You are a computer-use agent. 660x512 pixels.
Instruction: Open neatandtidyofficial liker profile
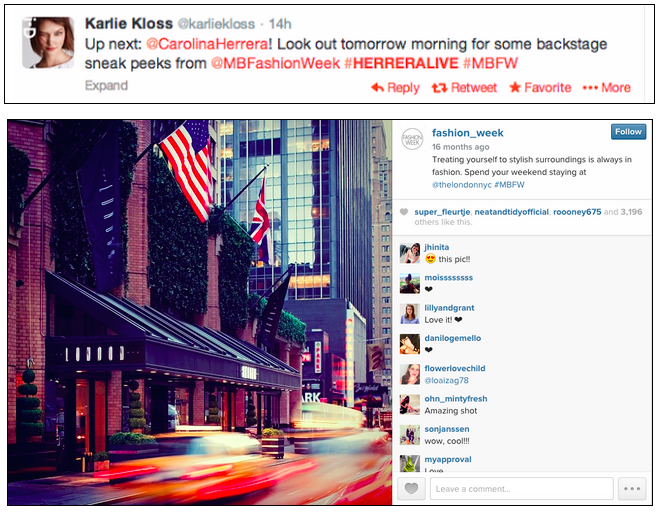(x=511, y=212)
